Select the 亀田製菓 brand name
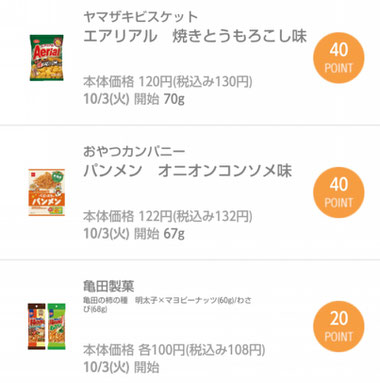The height and width of the screenshot is (383, 380). pos(109,286)
